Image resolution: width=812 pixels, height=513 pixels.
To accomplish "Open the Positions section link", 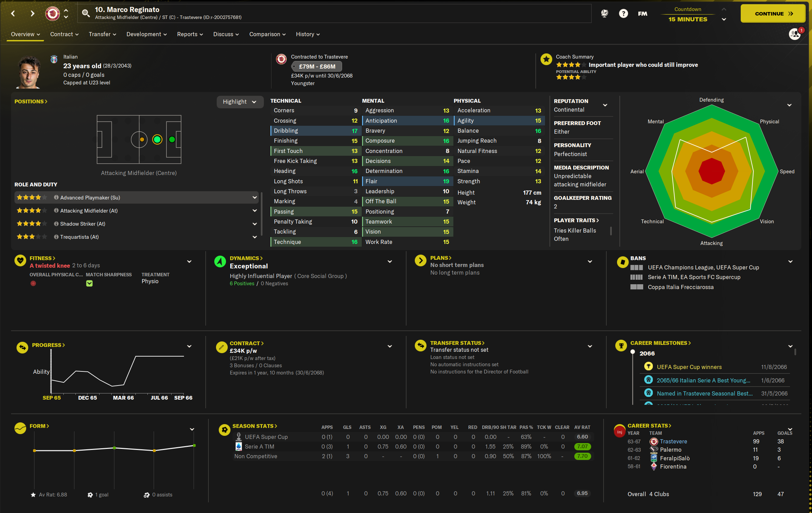I will pyautogui.click(x=31, y=101).
